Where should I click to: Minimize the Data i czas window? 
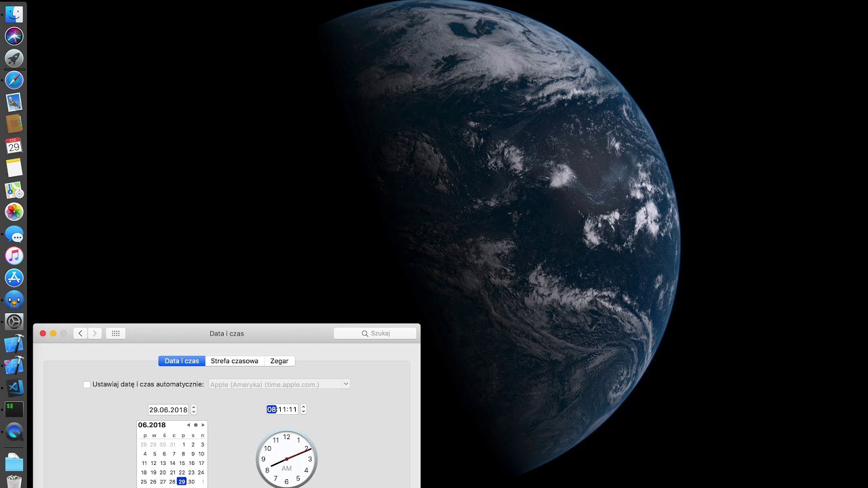[53, 333]
